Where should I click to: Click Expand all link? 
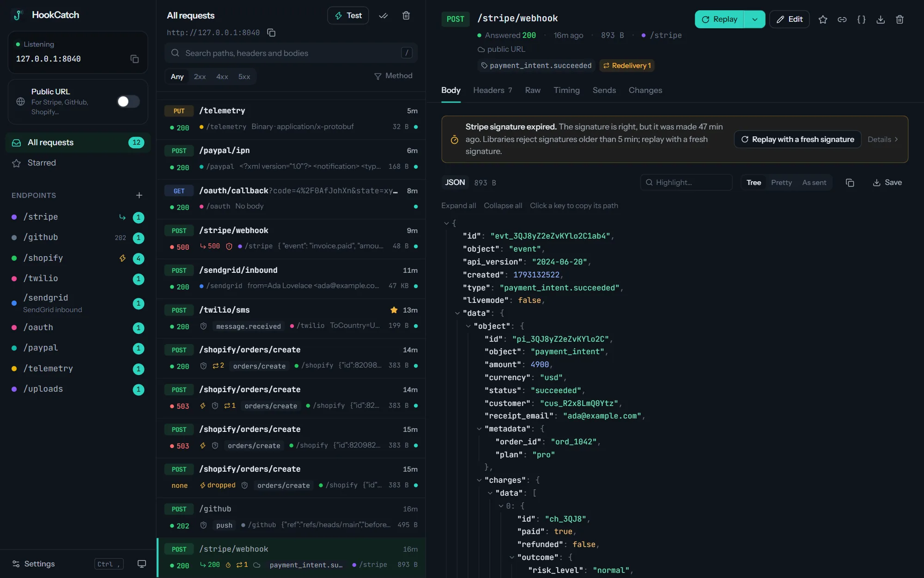point(458,206)
